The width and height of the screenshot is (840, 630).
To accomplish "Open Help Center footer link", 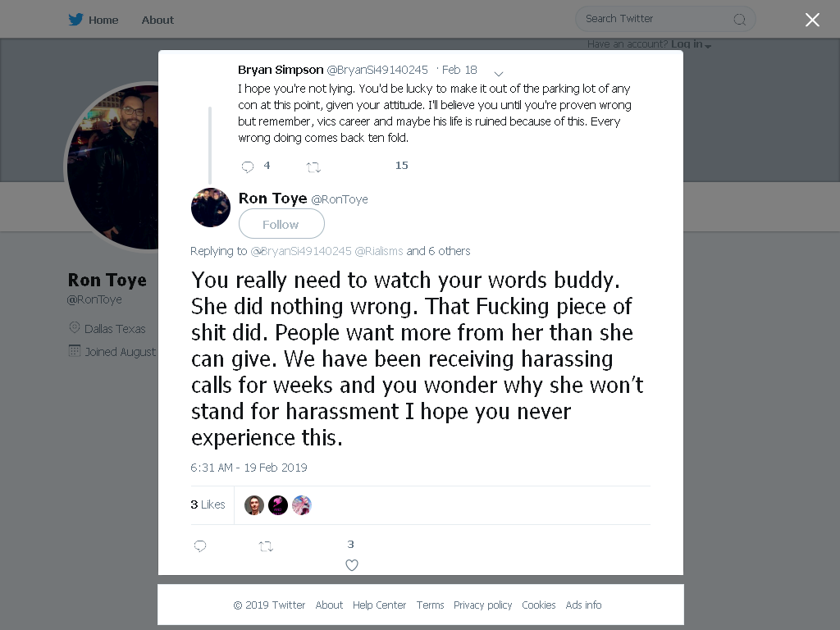I will 379,605.
